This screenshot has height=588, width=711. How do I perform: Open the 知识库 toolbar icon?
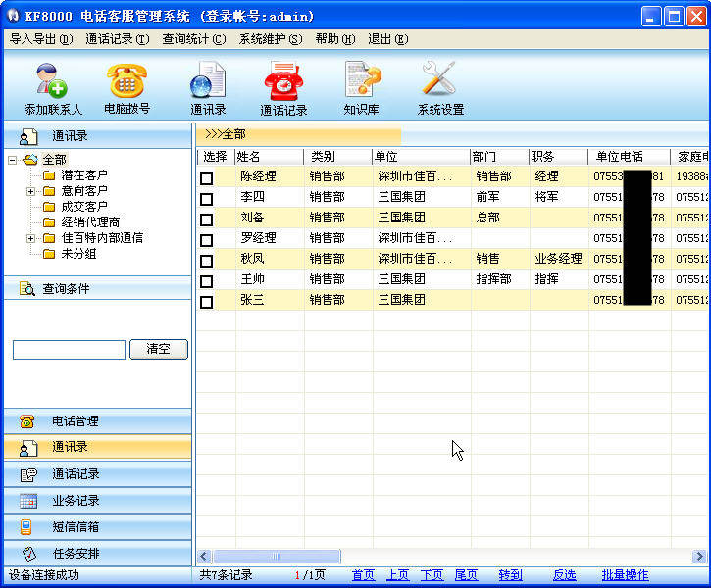(362, 89)
